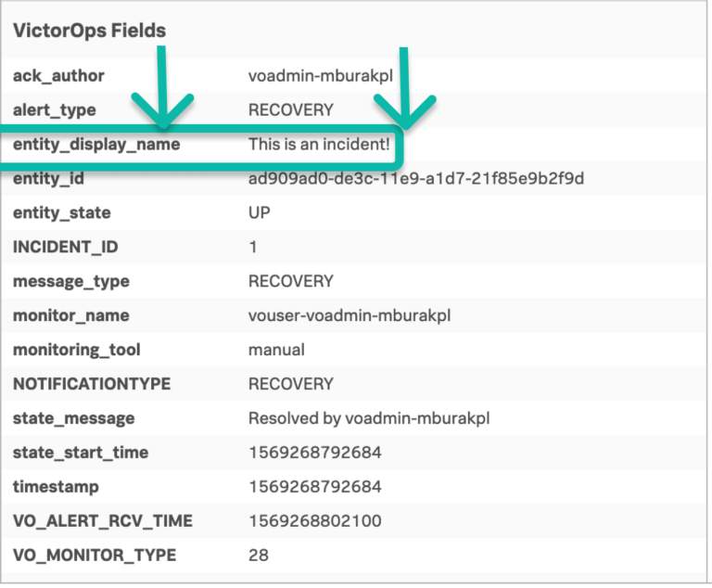Click the monitor_name value vouser-voadmin-mburakpl
712x588 pixels.
pyautogui.click(x=350, y=315)
